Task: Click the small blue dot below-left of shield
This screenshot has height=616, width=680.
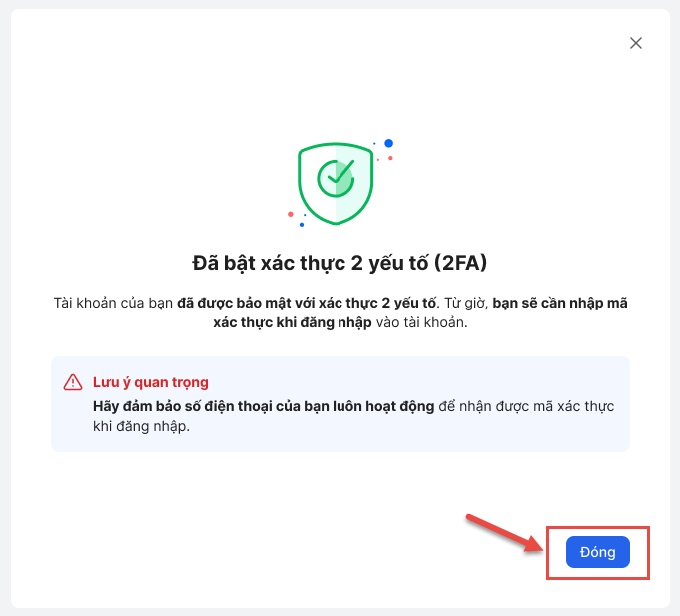Action: (x=301, y=224)
